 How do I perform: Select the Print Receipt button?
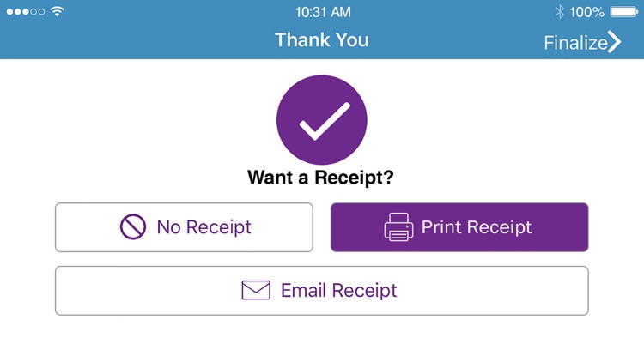(x=459, y=227)
